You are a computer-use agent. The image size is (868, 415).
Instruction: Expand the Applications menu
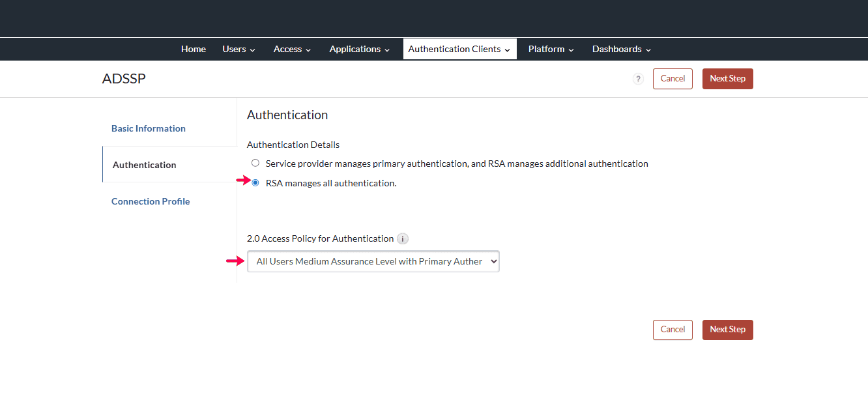[x=358, y=49]
